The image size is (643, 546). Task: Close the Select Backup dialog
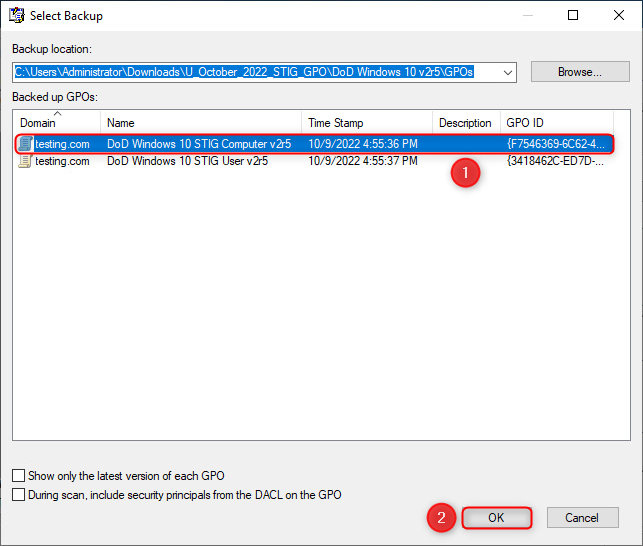tap(619, 16)
